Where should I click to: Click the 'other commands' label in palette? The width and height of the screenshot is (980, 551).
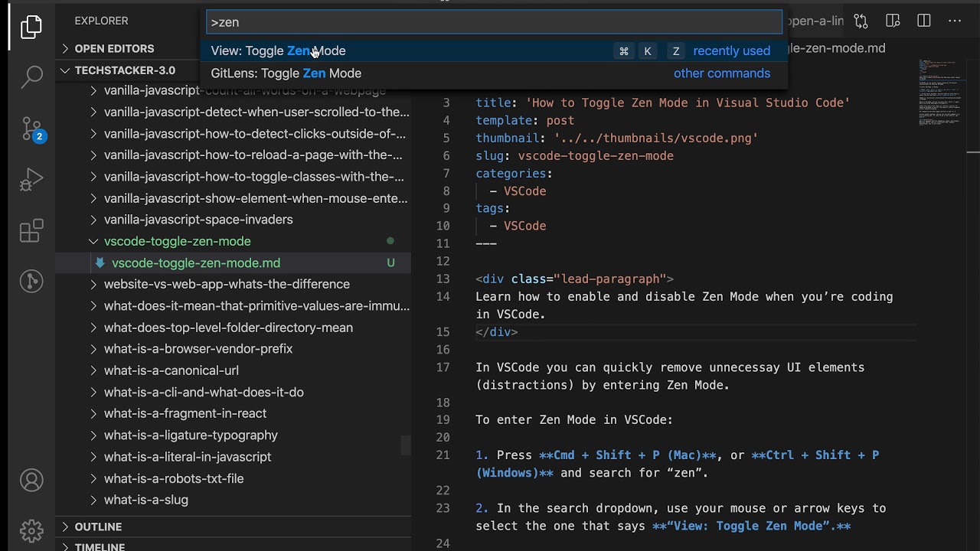pos(722,73)
